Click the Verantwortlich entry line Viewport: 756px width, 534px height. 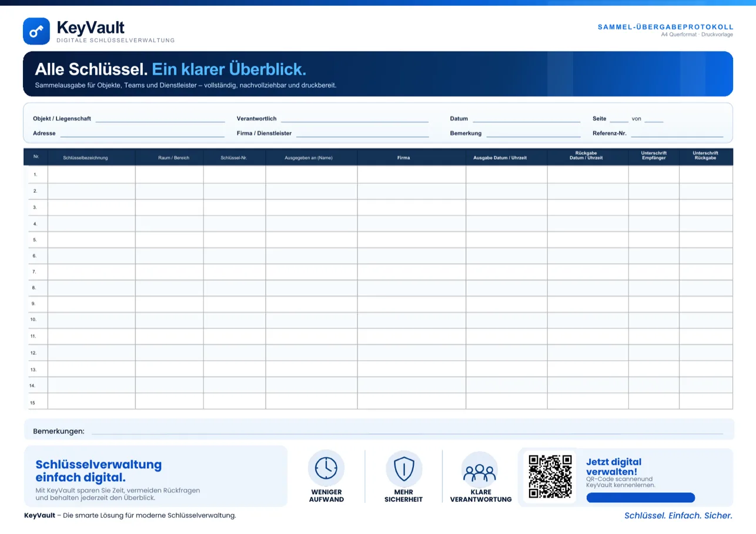354,121
